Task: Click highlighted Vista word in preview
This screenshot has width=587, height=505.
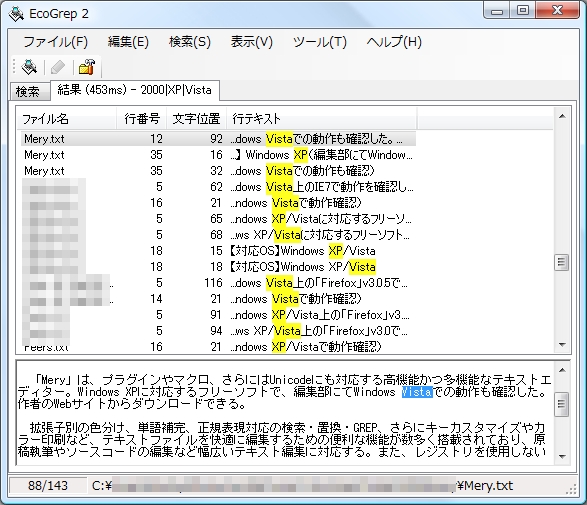Action: point(417,392)
